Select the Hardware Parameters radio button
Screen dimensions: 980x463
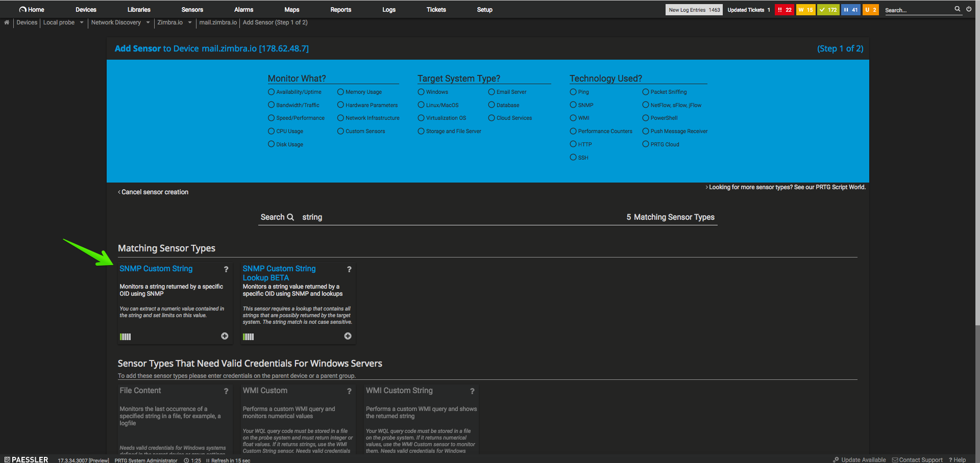[x=340, y=105]
